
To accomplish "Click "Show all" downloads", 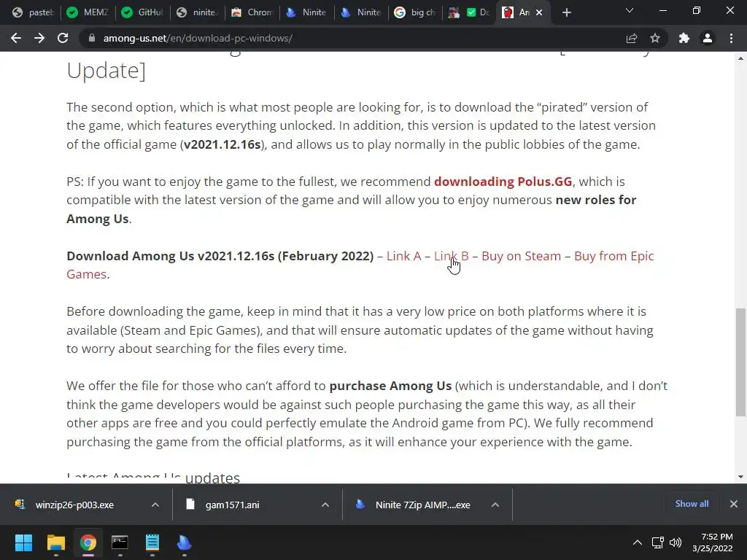I will click(x=692, y=504).
